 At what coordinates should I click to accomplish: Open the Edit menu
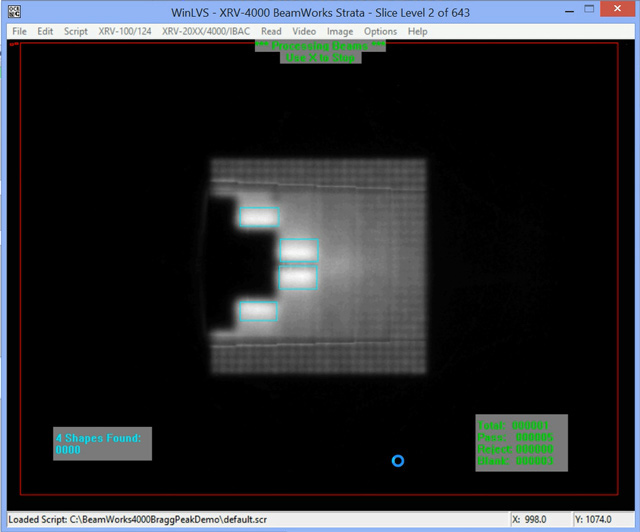(45, 31)
